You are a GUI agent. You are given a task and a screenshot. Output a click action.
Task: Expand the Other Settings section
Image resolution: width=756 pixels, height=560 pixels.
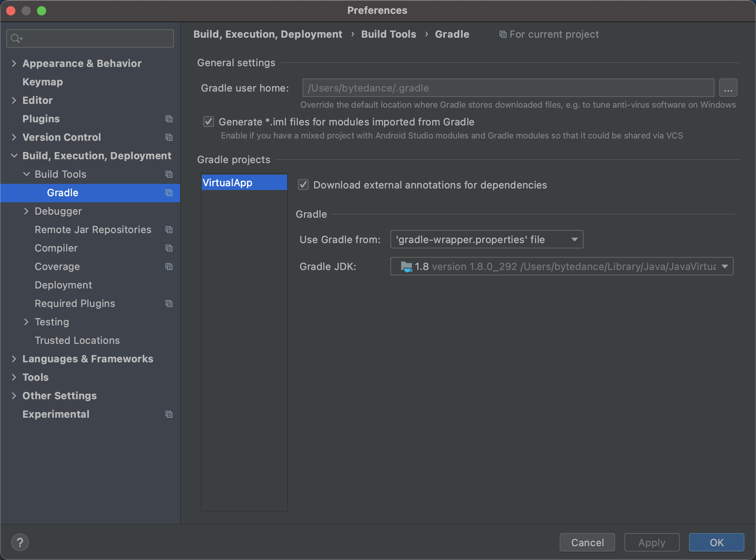(14, 396)
